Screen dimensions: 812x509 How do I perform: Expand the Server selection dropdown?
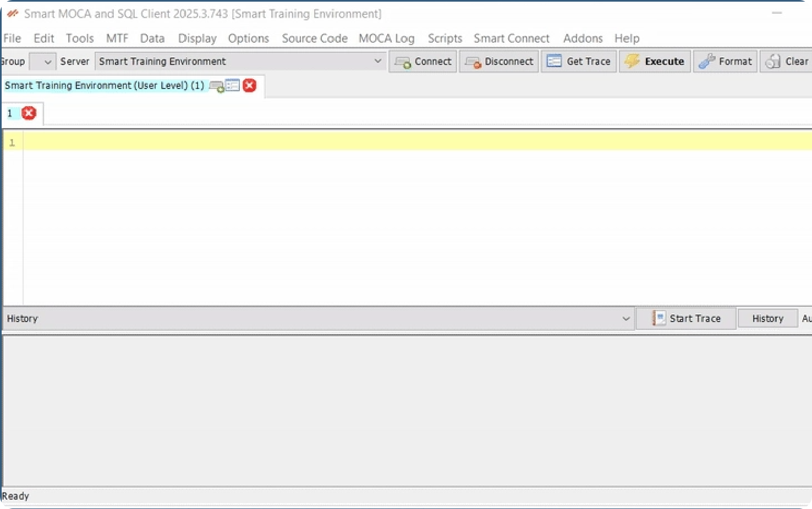pyautogui.click(x=377, y=61)
